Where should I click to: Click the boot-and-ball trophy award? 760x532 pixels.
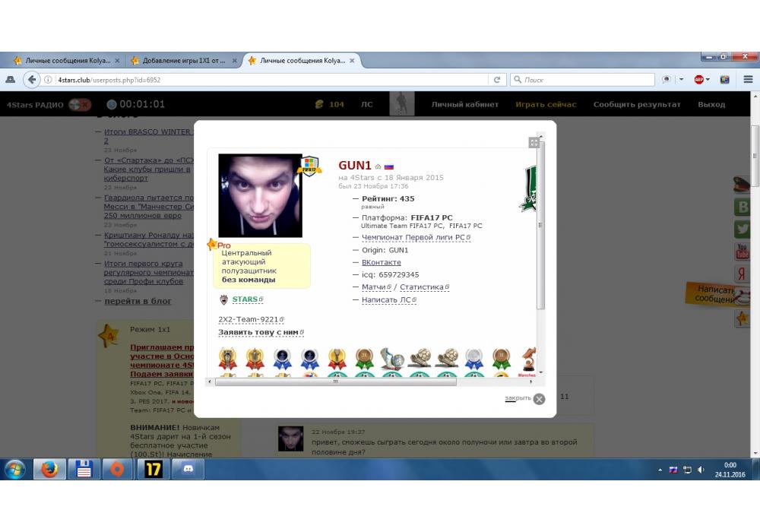click(x=391, y=359)
